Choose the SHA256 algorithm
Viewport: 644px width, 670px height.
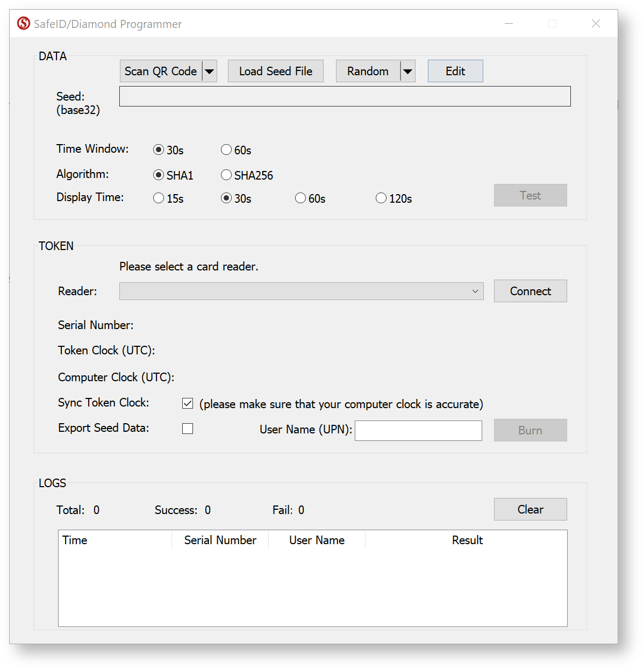point(226,175)
